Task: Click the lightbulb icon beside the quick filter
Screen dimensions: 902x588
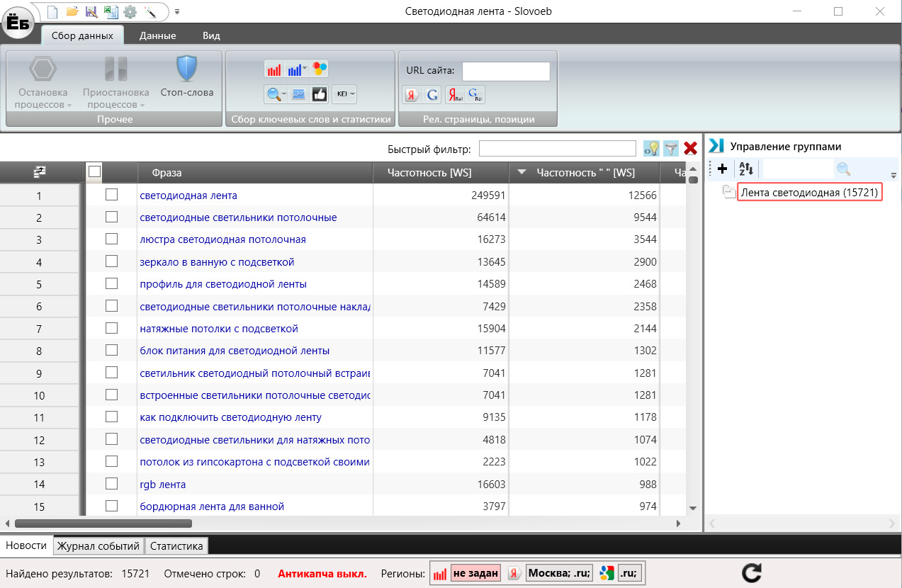Action: (651, 148)
